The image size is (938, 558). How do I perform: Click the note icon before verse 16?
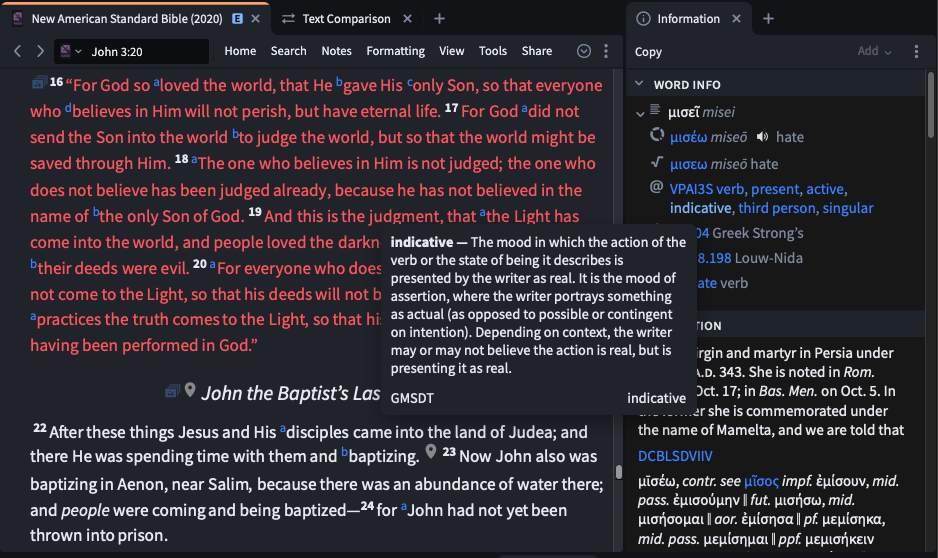[39, 83]
